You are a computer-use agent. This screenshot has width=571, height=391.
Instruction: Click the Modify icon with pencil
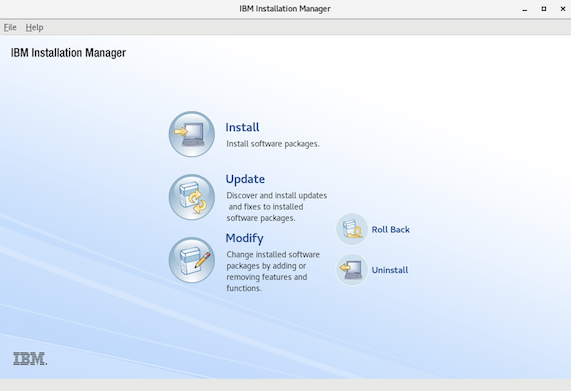point(192,260)
